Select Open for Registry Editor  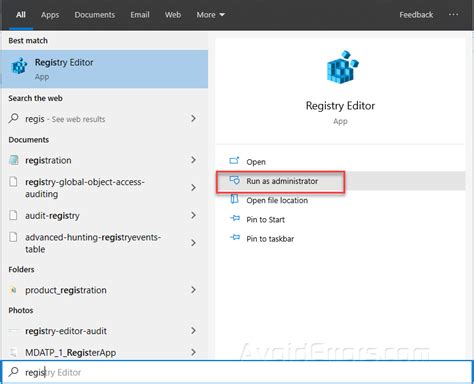(x=256, y=162)
